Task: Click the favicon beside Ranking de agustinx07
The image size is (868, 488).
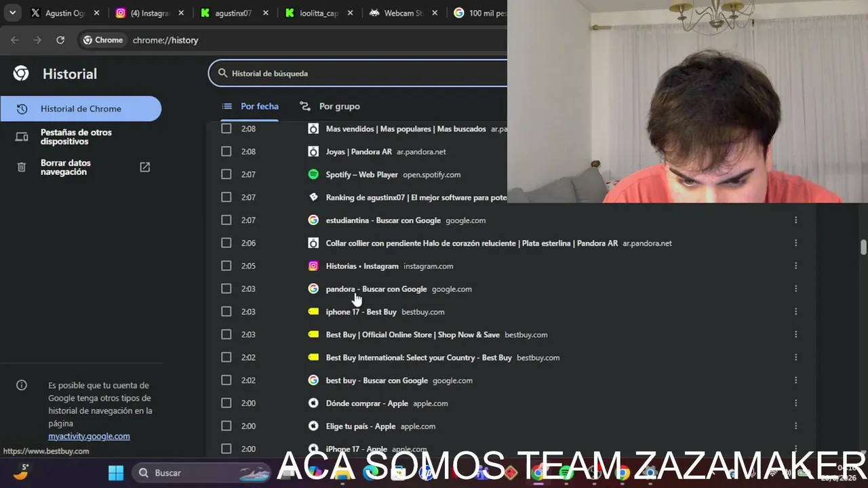Action: (x=313, y=197)
